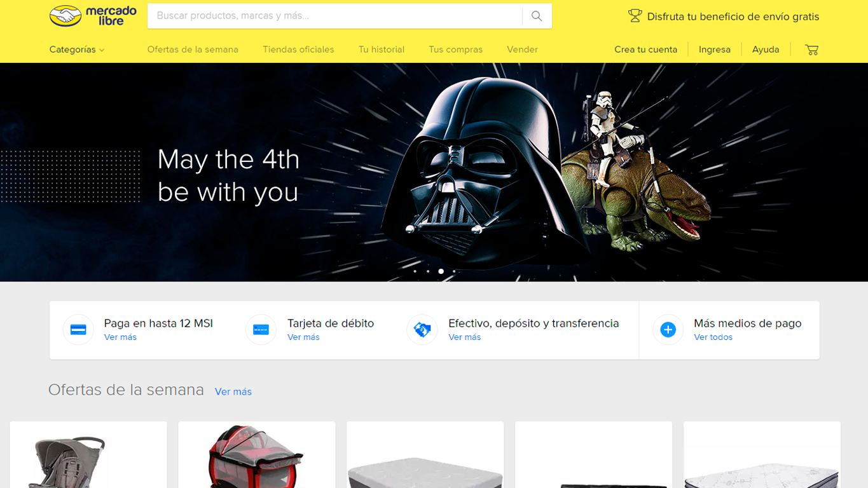Click the credit card icon for 12 MSI
Image resolution: width=868 pixels, height=488 pixels.
(78, 330)
